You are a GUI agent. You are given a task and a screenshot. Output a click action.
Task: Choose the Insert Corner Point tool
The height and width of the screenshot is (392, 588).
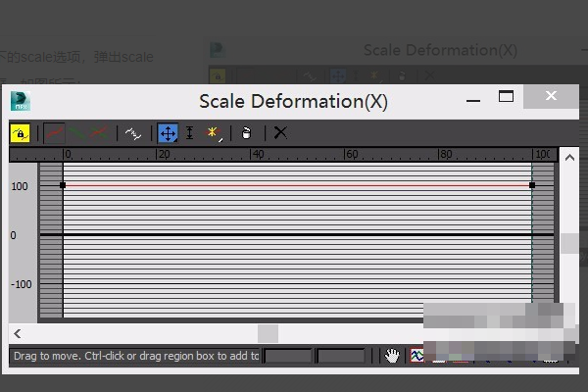pyautogui.click(x=213, y=133)
